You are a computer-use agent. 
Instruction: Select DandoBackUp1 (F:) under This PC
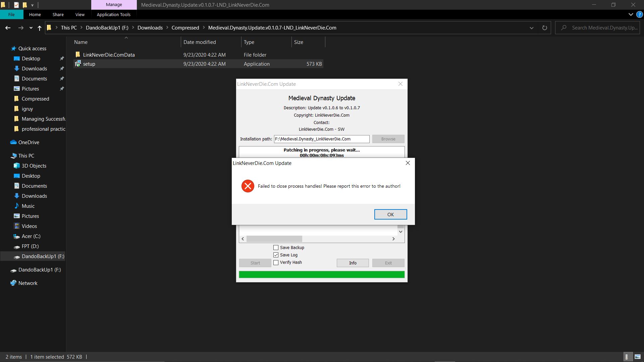43,256
